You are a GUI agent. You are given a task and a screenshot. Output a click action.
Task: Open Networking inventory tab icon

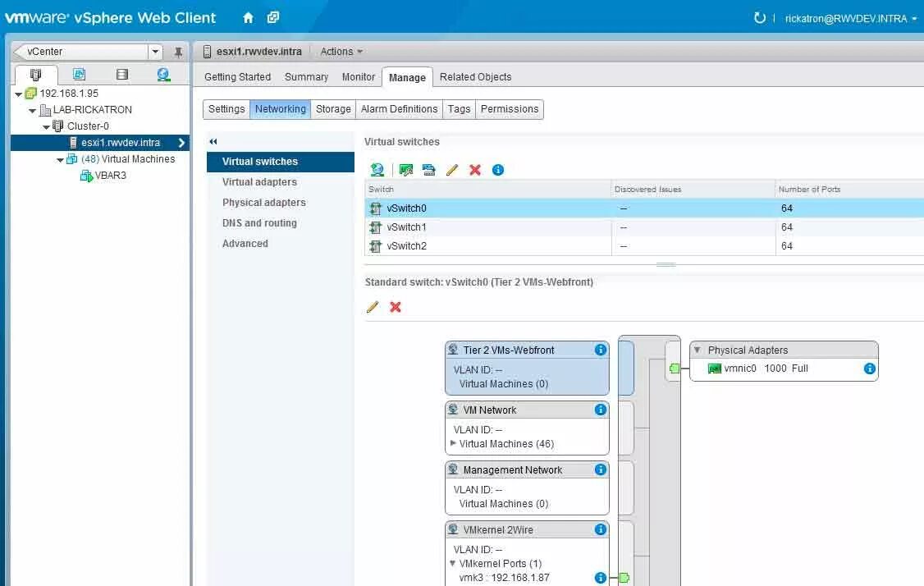coord(164,75)
